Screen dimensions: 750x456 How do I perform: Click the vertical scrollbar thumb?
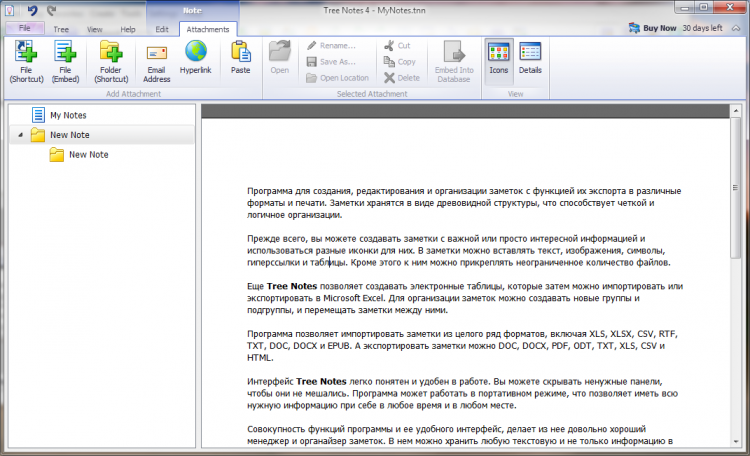[736, 188]
